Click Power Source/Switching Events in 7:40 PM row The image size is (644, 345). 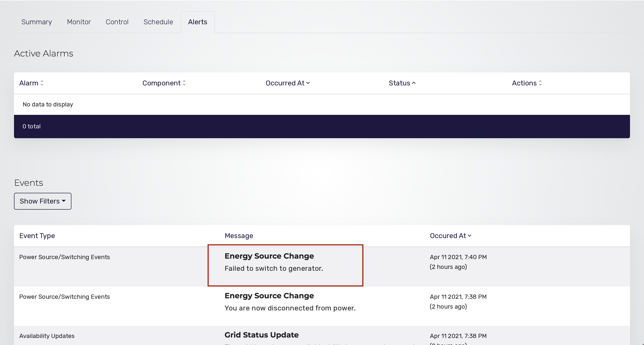[x=64, y=257]
